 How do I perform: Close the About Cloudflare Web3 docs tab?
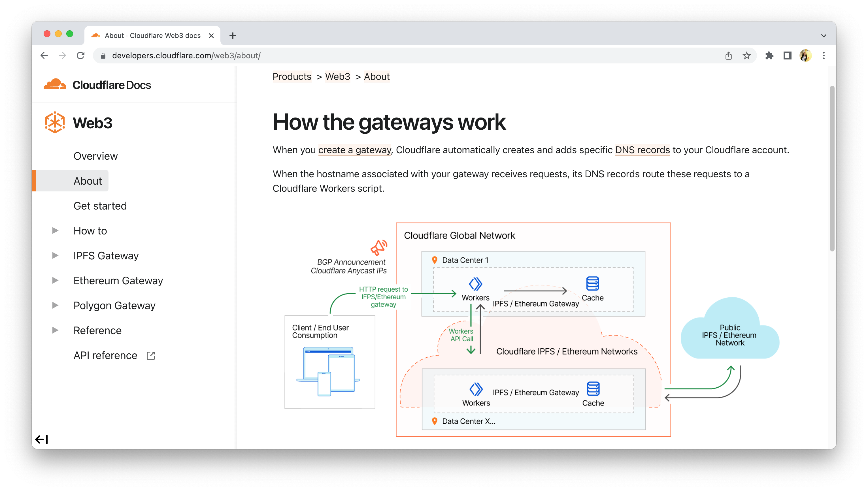212,36
